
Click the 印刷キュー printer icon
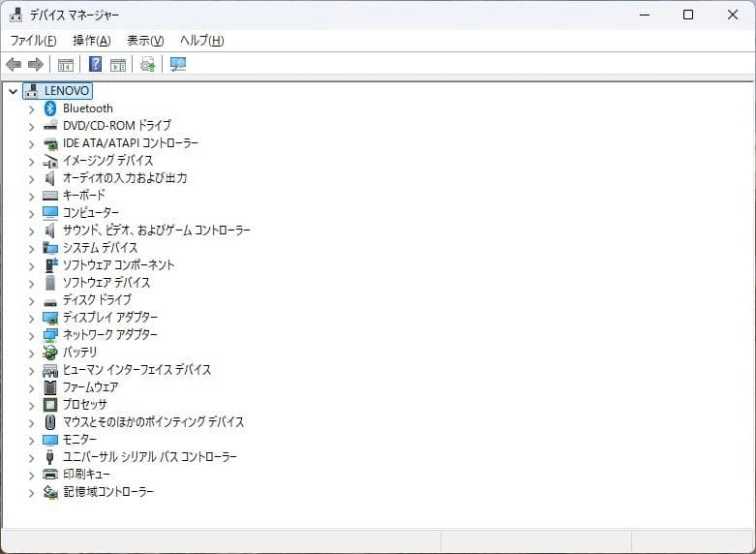click(x=50, y=474)
